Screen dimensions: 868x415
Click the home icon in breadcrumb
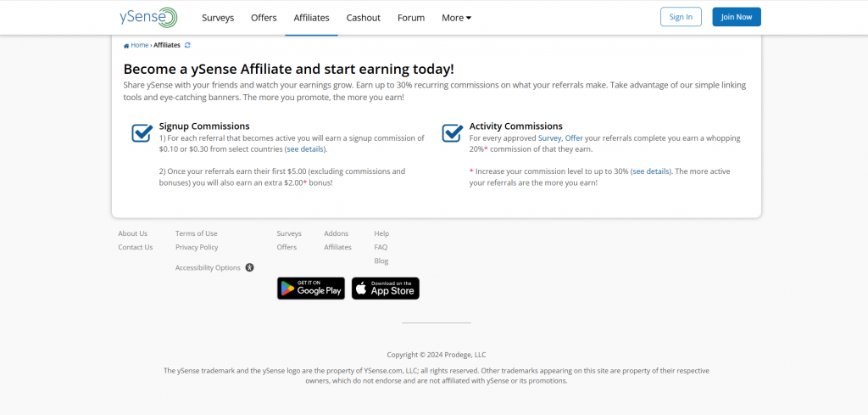point(126,46)
